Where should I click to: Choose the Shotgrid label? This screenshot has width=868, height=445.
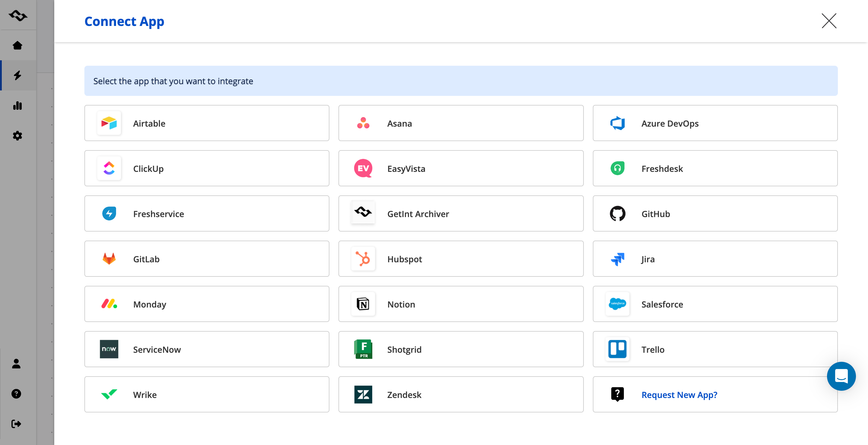(x=404, y=349)
